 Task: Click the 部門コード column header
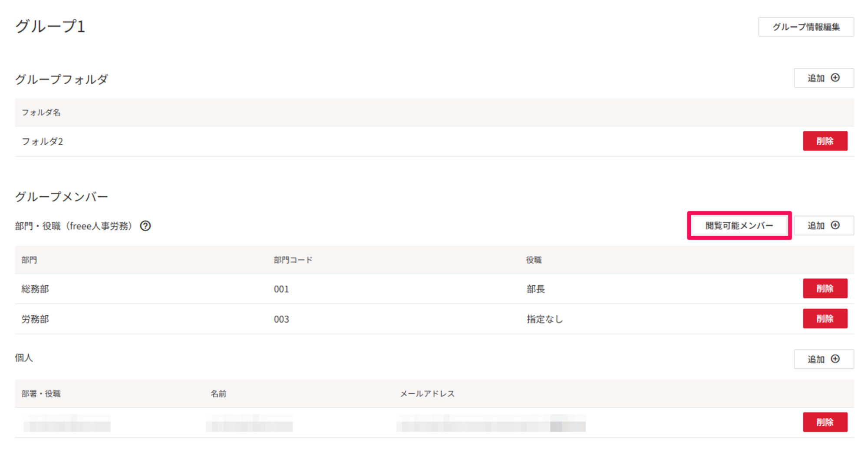point(293,260)
